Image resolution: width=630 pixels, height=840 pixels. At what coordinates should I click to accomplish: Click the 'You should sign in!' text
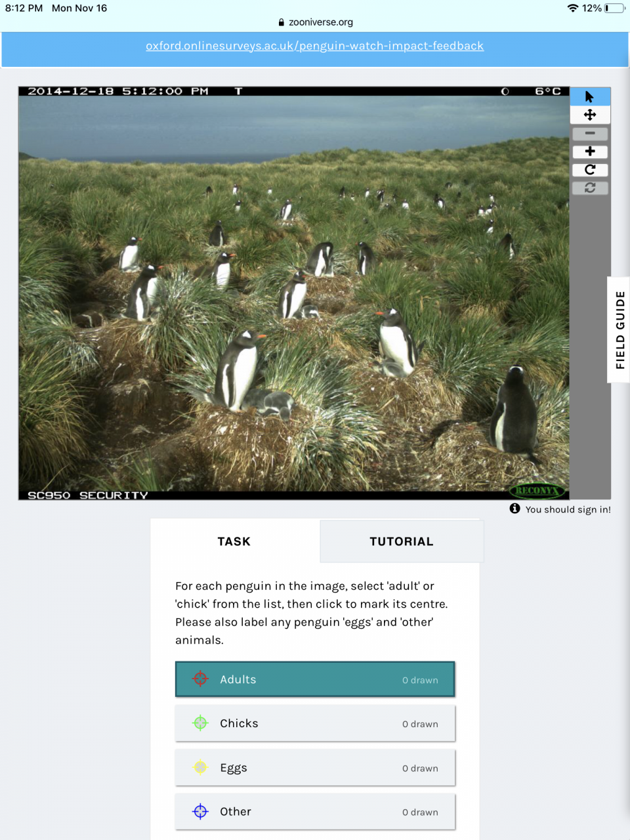pos(568,509)
